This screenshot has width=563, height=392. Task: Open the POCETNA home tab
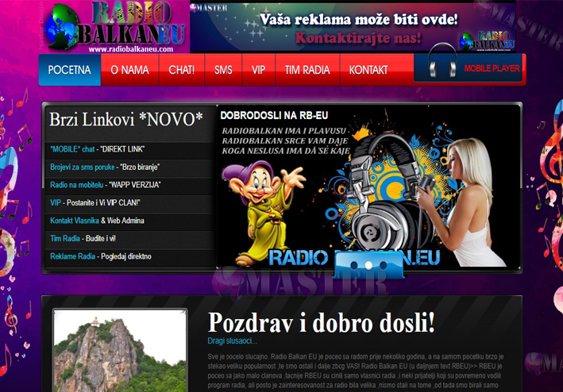coord(70,70)
